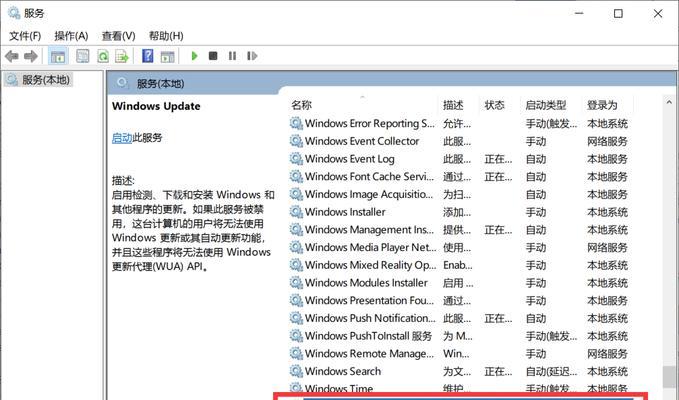
Task: Select Windows Font Cache Servi... name
Action: (369, 177)
